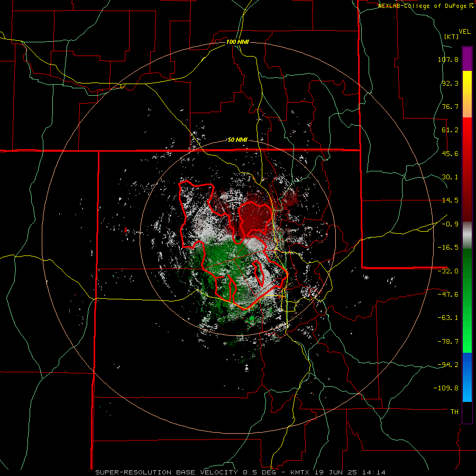Click the 76.7 velocity scale value
This screenshot has height=476, width=476.
(x=450, y=106)
